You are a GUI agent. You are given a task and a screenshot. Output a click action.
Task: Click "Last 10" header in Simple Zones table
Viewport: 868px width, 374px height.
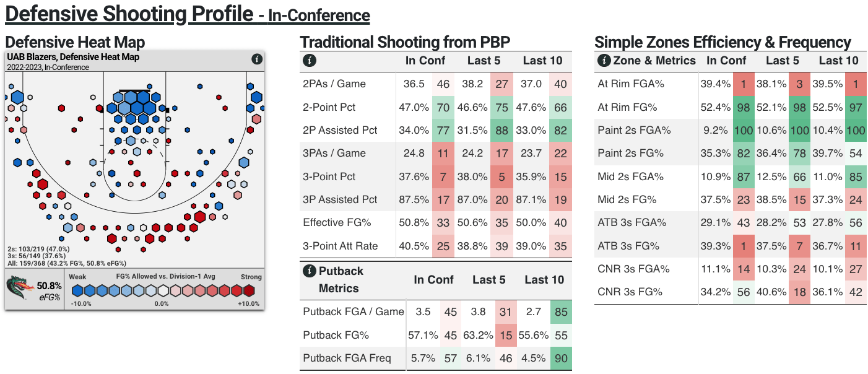[x=838, y=61]
